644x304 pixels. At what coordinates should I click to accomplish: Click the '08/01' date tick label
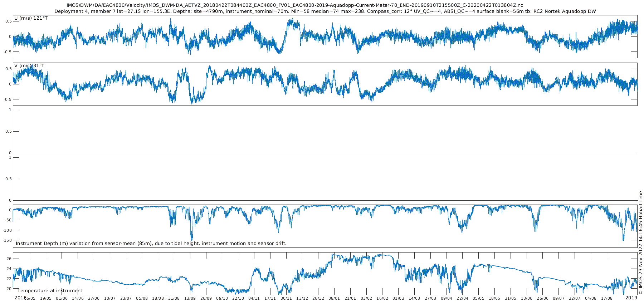(x=334, y=298)
